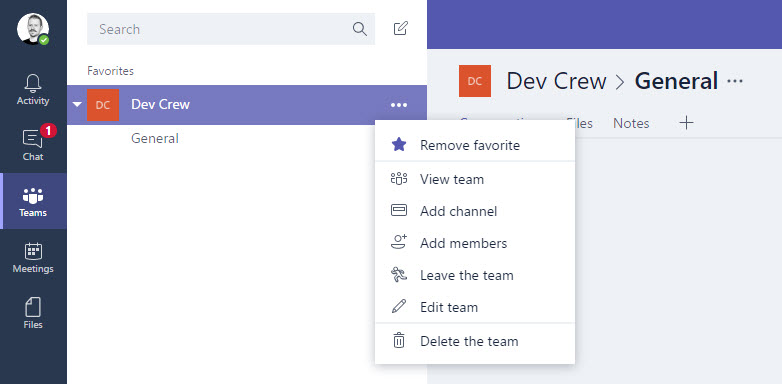The width and height of the screenshot is (782, 384).
Task: Choose Add channel from context menu
Action: 475,211
